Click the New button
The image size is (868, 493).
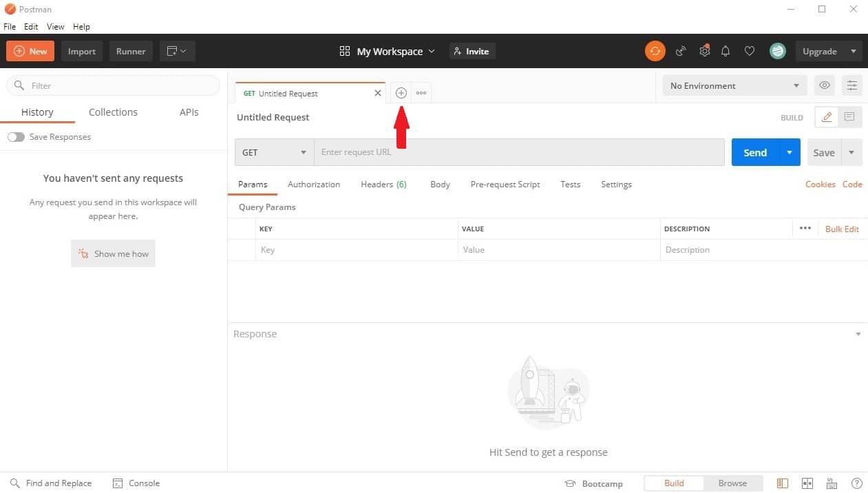30,51
